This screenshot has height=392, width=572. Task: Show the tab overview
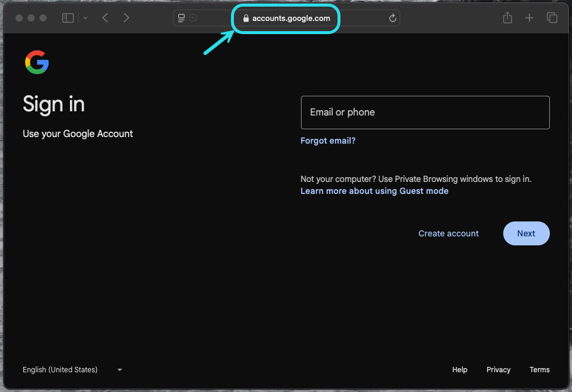point(552,18)
